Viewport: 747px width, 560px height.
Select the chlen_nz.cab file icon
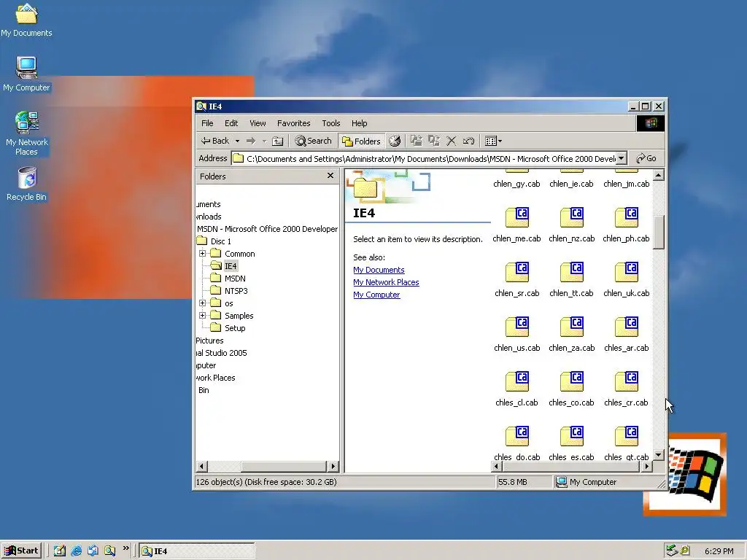point(572,217)
